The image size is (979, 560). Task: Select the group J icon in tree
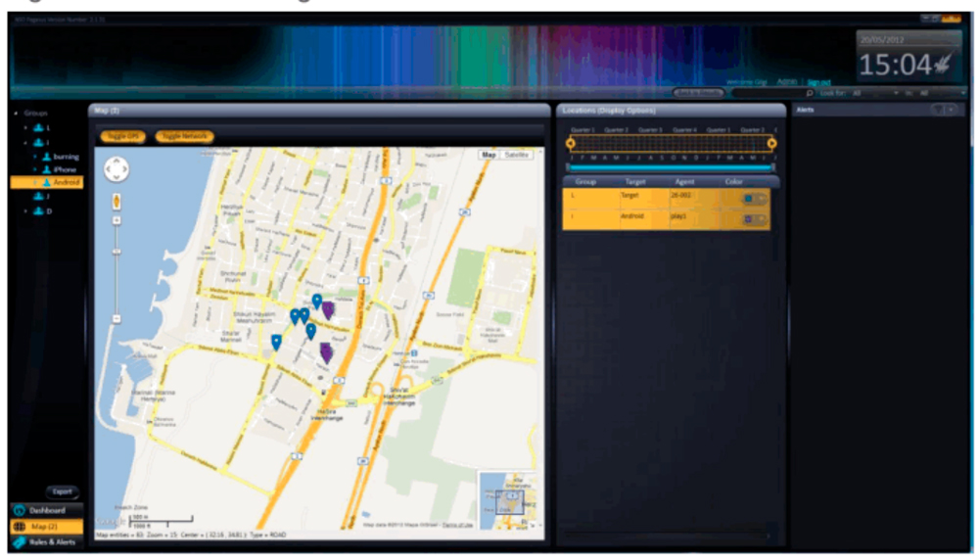point(39,196)
